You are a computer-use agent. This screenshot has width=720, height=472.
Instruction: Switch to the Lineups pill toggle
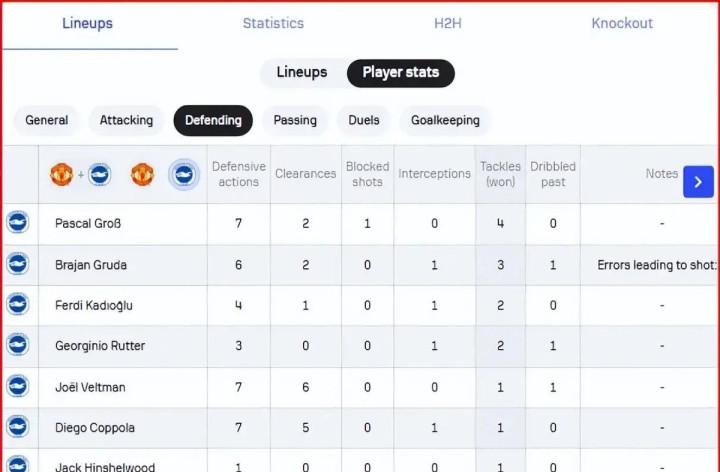coord(302,73)
